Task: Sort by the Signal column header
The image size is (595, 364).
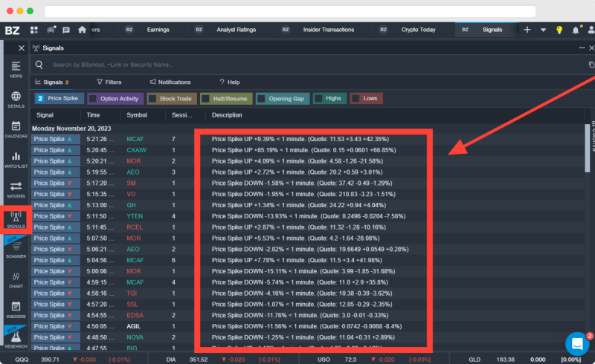Action: tap(45, 115)
